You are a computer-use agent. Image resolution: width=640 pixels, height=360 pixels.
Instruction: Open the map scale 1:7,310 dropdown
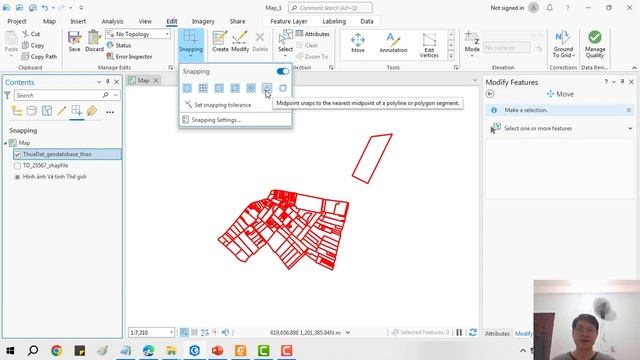tap(171, 333)
